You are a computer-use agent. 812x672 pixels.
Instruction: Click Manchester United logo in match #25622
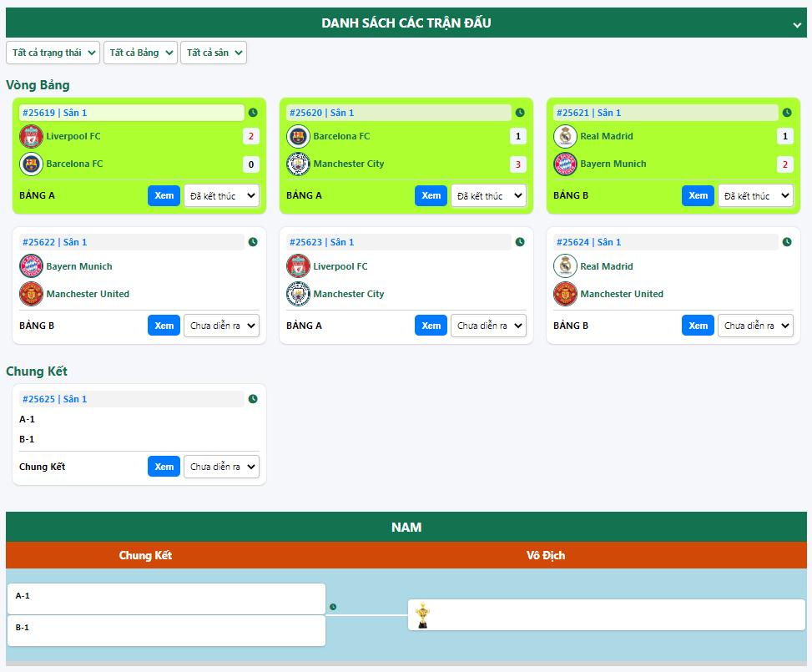(x=31, y=294)
